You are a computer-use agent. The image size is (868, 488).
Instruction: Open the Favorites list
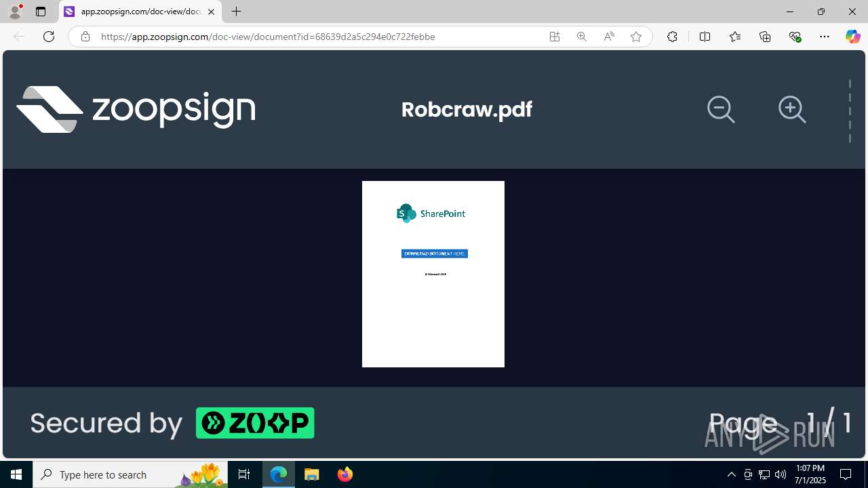[735, 37]
